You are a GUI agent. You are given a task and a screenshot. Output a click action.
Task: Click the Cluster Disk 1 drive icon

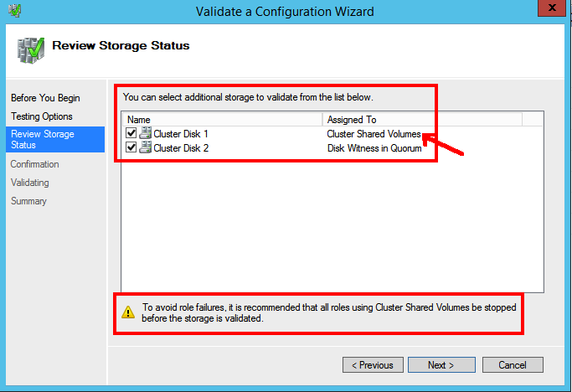[x=145, y=133]
